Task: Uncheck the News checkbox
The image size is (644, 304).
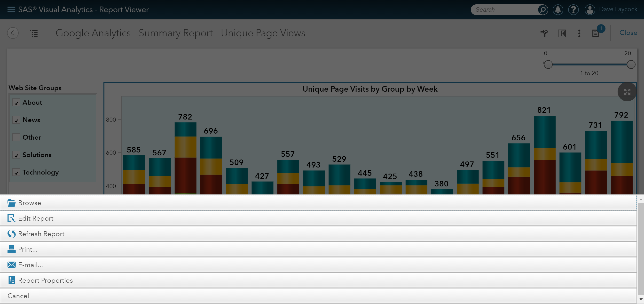Action: click(16, 120)
